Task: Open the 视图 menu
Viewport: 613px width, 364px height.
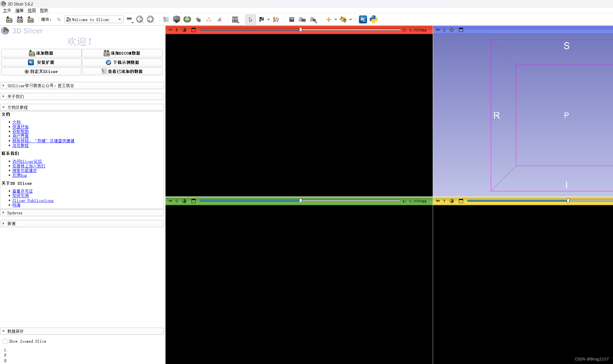Action: pos(31,10)
